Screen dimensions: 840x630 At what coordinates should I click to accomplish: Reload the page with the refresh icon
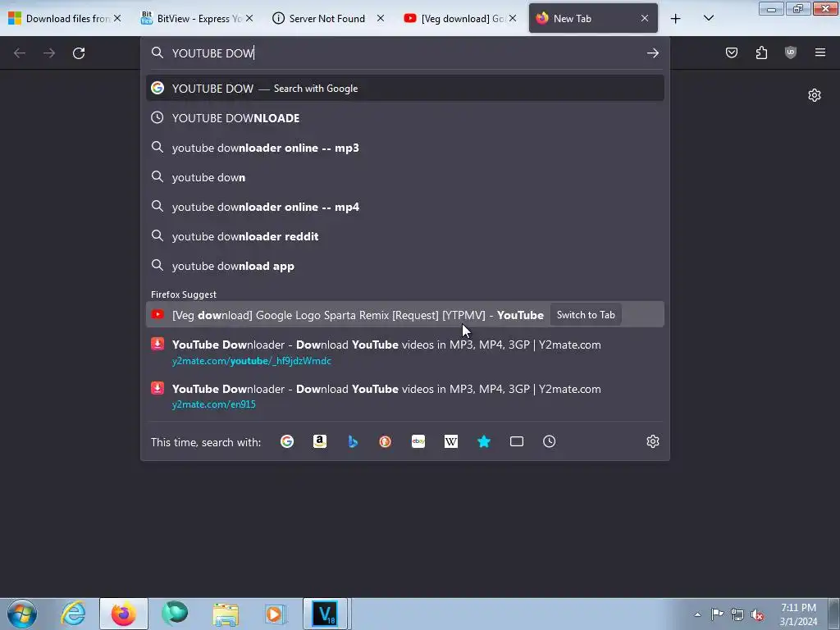(x=79, y=53)
